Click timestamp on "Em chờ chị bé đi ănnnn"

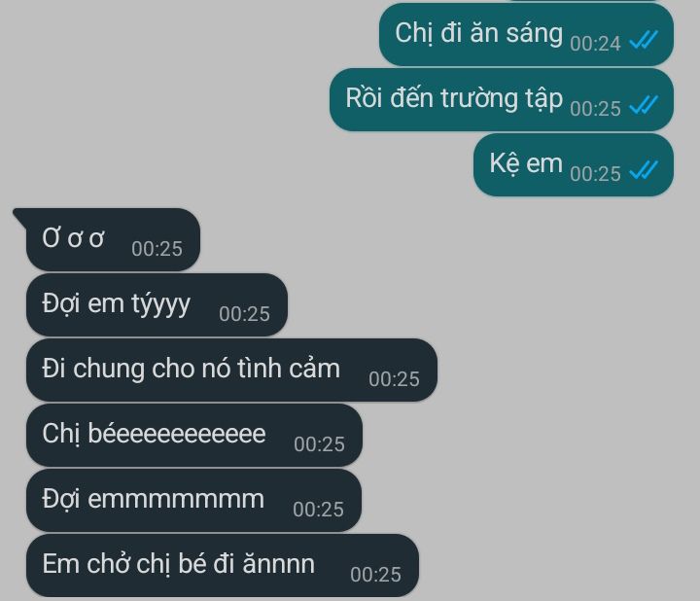[x=376, y=575]
